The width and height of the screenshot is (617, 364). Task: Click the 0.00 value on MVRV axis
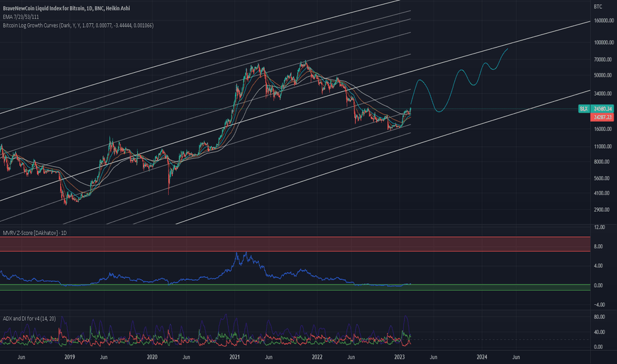pyautogui.click(x=598, y=285)
